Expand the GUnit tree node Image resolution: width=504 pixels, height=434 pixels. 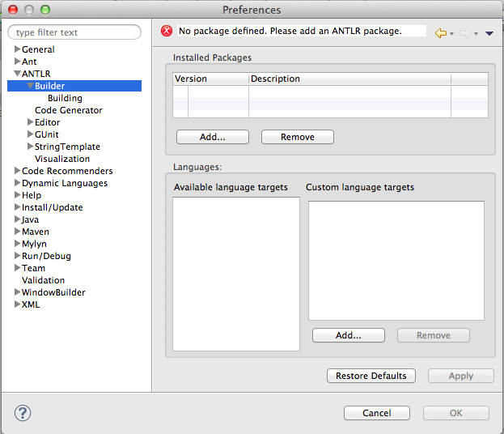click(x=30, y=134)
